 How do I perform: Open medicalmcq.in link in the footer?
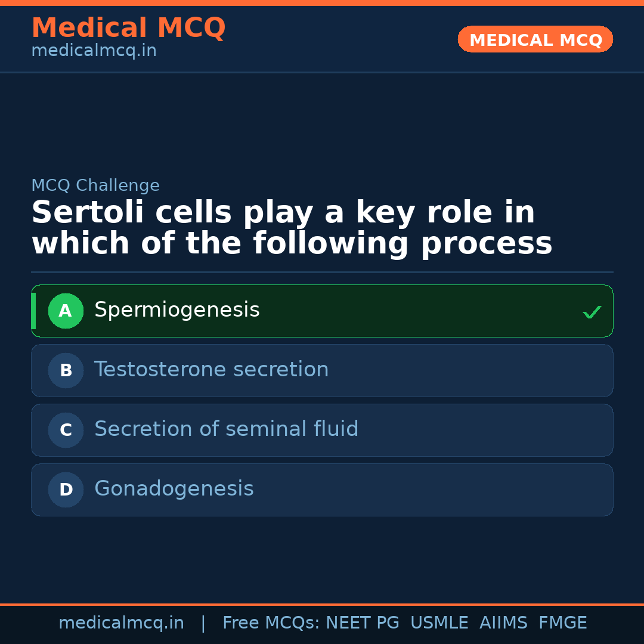(121, 623)
